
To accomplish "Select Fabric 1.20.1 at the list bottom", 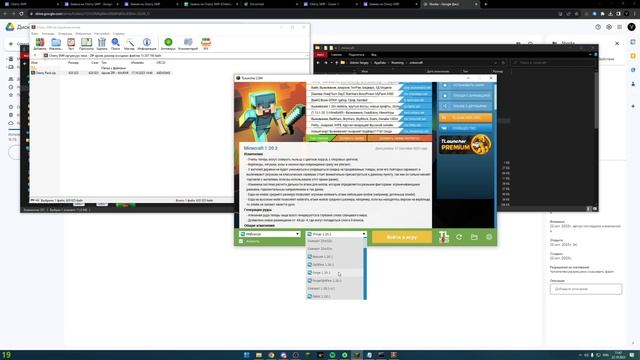I will [x=334, y=296].
